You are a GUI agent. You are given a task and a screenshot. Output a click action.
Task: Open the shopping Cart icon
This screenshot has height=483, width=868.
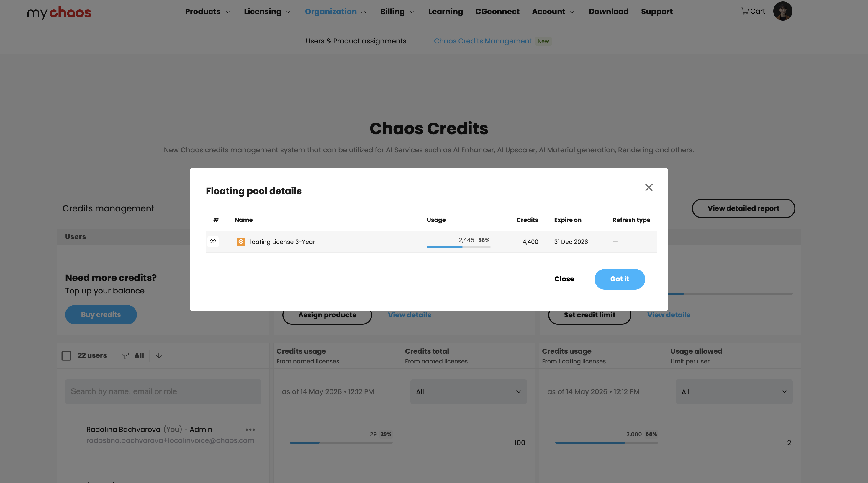point(744,12)
